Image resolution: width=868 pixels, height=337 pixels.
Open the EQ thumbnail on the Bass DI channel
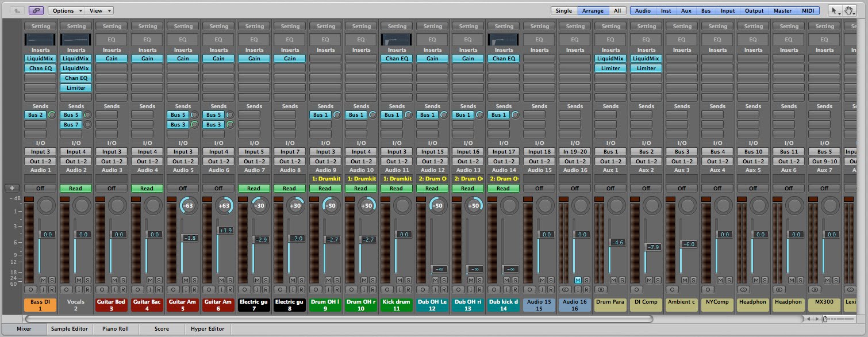pos(40,39)
